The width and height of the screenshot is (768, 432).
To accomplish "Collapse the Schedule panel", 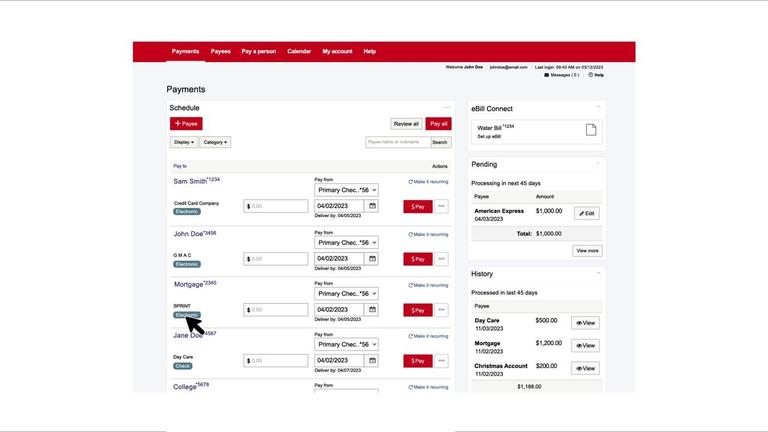I will tap(447, 107).
